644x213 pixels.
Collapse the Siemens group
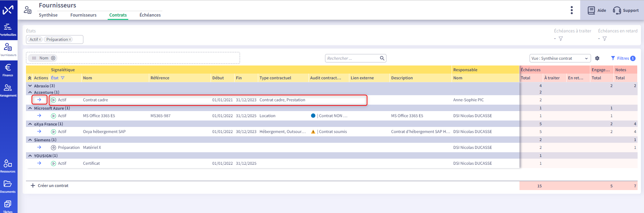point(30,140)
